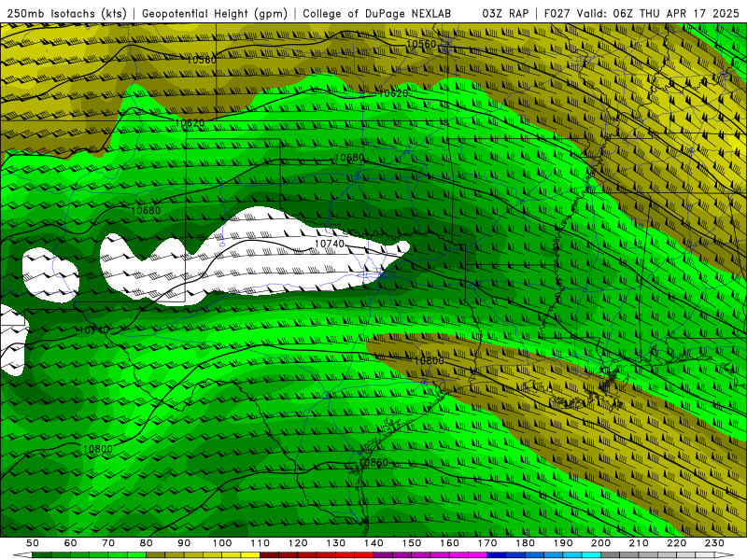Click colorbar value 170
The image size is (747, 560).
(487, 543)
